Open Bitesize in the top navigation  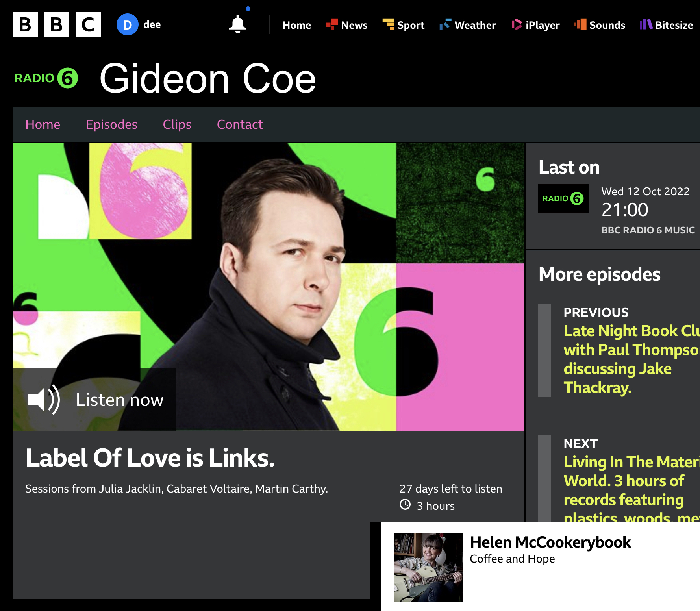point(666,25)
